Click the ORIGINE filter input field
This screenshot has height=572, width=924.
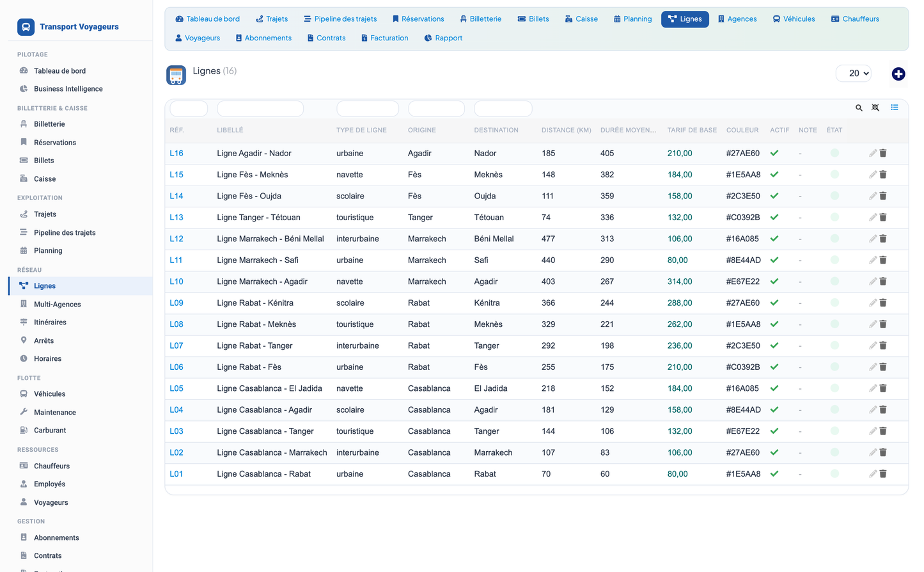pyautogui.click(x=437, y=109)
